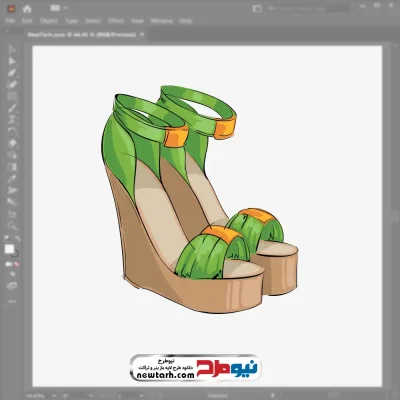Open the workspace switcher icon
The image size is (400, 400).
257,9
